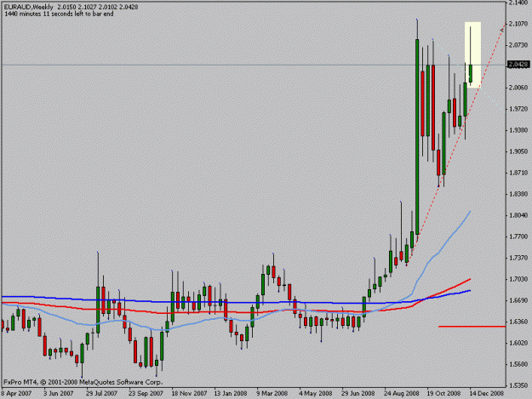Click the 1.7030 price scale label
This screenshot has width=532, height=399.
(x=518, y=279)
